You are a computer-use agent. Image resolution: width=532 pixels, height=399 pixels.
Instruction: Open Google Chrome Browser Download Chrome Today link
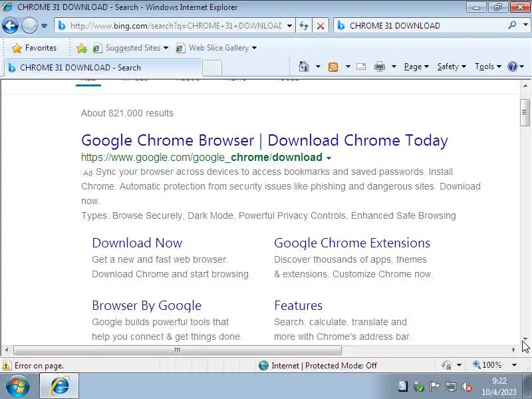[x=265, y=140]
